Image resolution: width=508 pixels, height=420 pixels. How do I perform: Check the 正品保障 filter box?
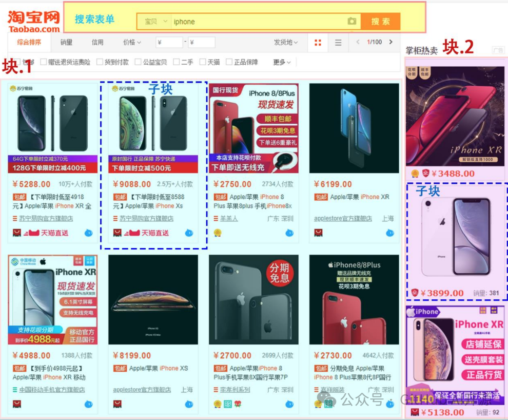229,62
